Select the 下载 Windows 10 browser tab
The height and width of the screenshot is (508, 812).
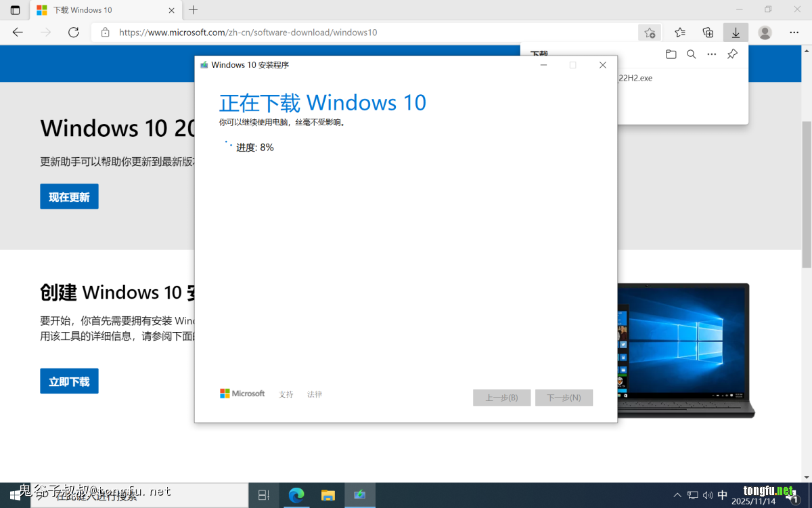click(x=101, y=10)
